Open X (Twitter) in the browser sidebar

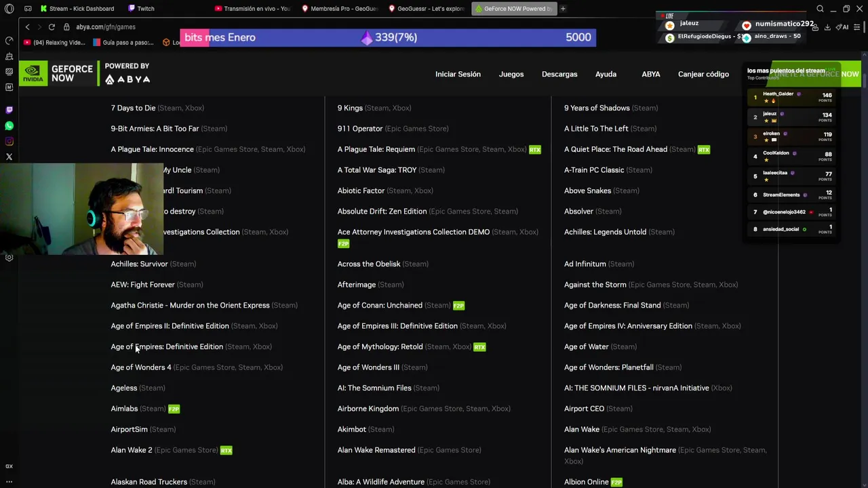[9, 157]
